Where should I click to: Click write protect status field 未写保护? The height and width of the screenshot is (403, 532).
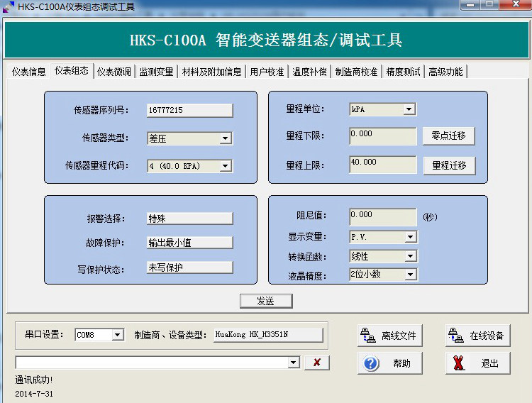point(190,267)
